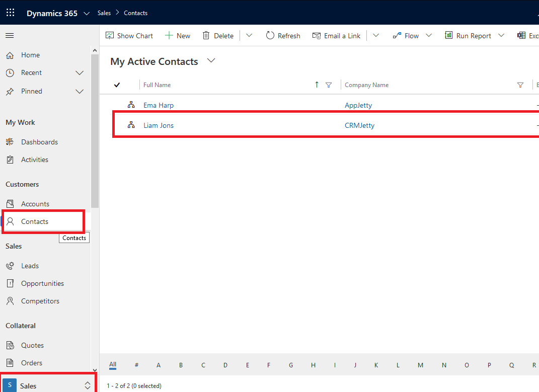Click the Sales breadcrumb link

(104, 13)
